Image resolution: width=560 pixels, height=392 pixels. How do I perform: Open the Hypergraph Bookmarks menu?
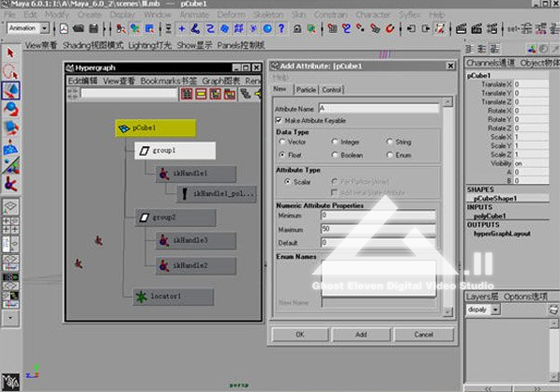169,81
